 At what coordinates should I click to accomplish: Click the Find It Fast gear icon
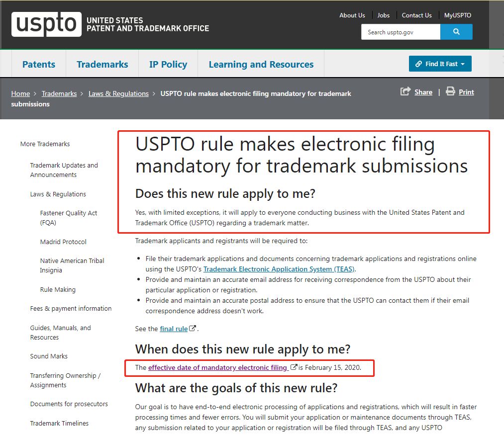(418, 64)
